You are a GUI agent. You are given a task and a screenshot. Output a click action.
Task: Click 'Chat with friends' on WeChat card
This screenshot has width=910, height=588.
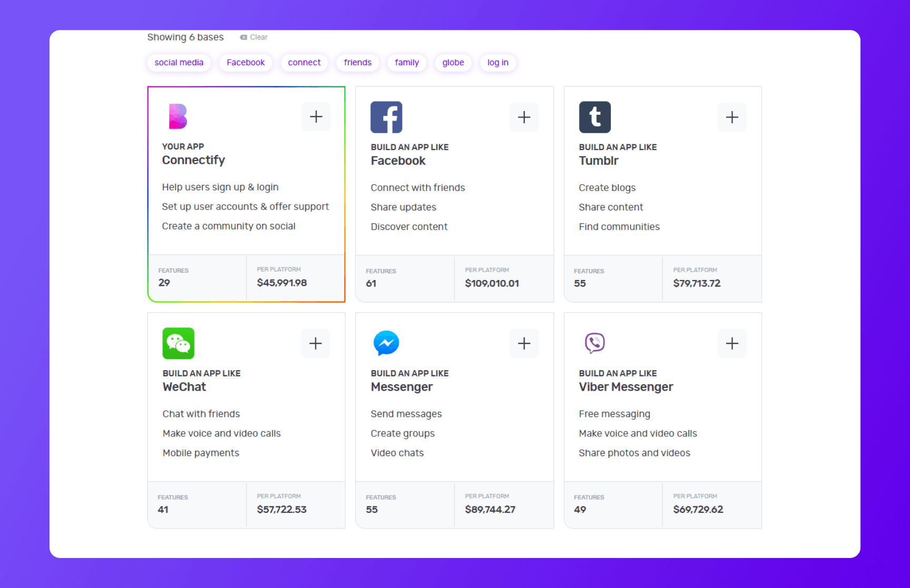tap(201, 414)
